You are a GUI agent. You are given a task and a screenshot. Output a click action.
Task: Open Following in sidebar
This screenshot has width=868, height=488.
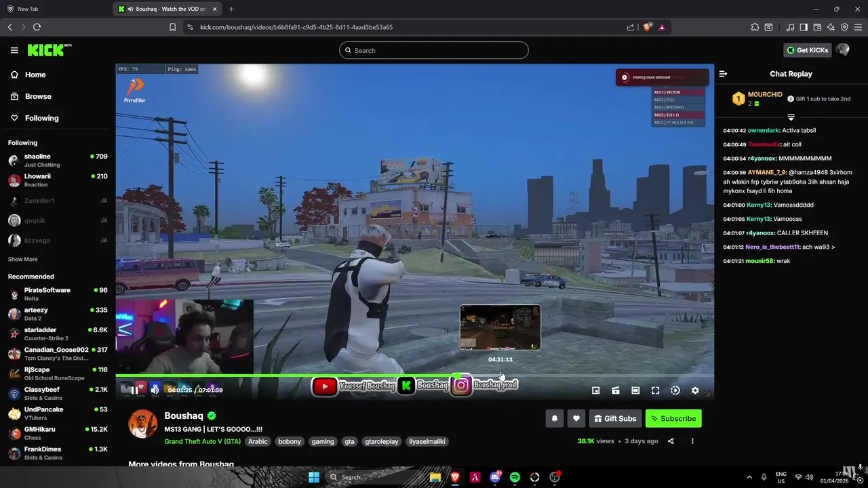34,118
